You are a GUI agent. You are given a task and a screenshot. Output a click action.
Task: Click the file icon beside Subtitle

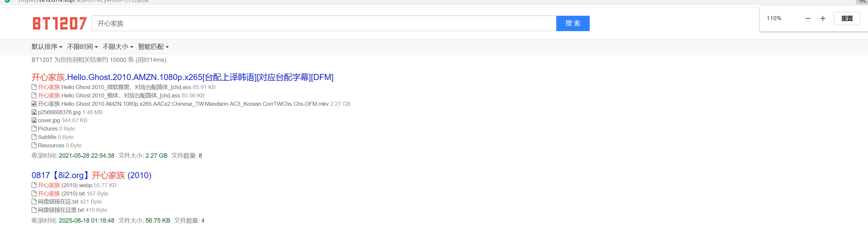click(x=34, y=137)
